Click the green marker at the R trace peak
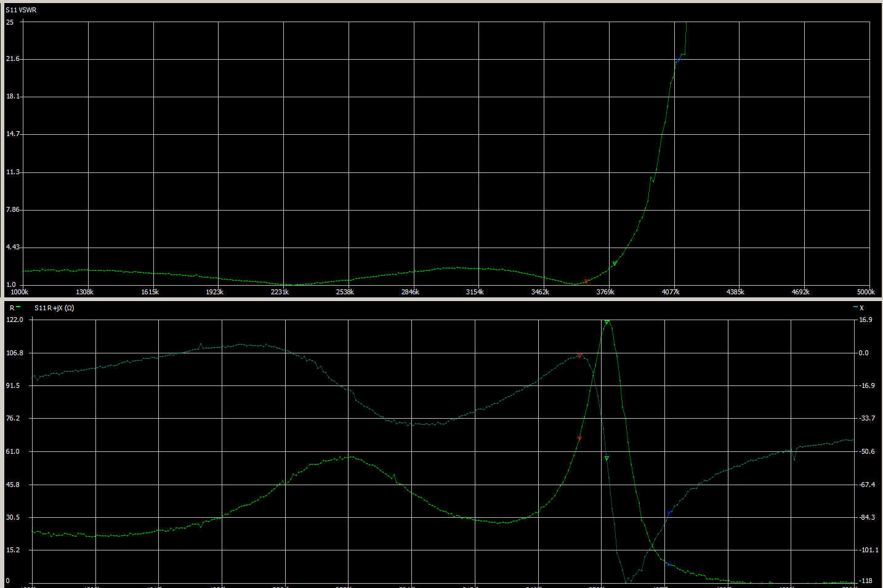Screen dimensions: 883x588 (607, 322)
